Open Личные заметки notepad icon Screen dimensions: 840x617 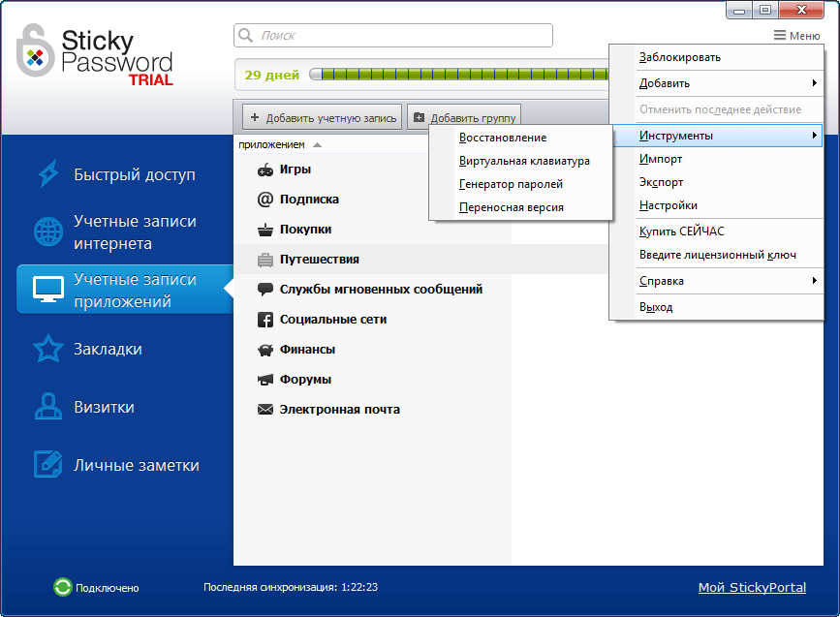point(47,465)
